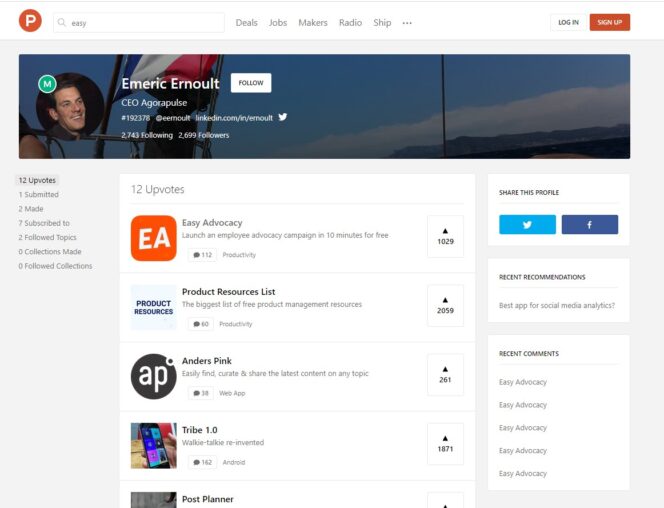This screenshot has width=664, height=508.
Task: Open the Deals menu item
Action: tap(246, 23)
